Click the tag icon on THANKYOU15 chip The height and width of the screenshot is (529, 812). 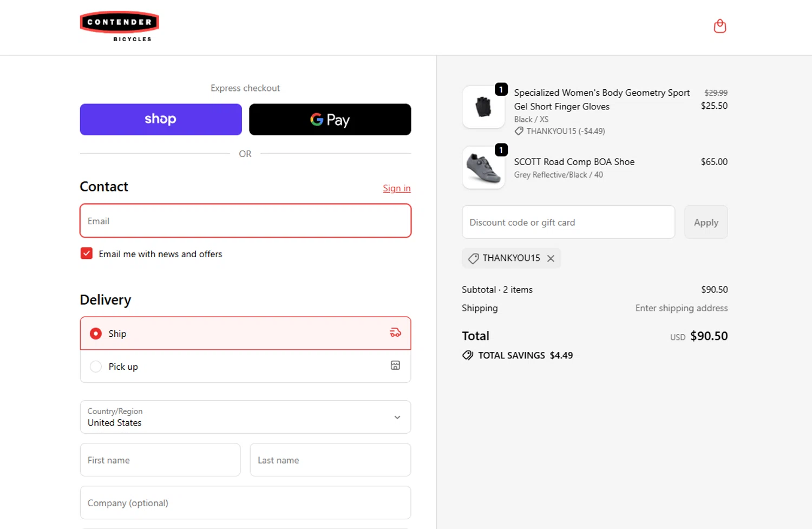click(x=473, y=258)
